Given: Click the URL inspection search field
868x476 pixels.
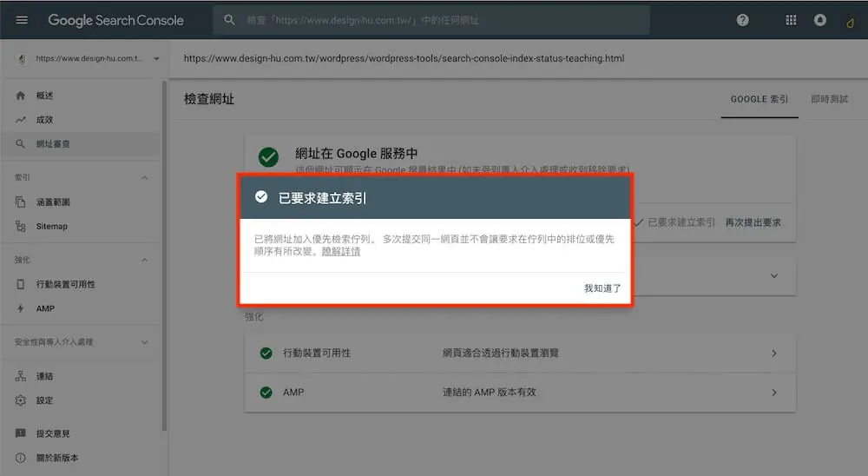Looking at the screenshot, I should click(x=431, y=20).
